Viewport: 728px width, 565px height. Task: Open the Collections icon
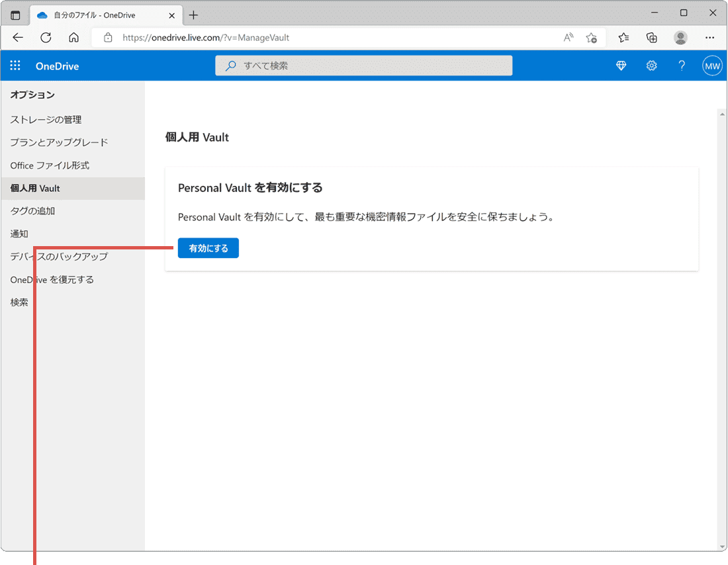pos(652,38)
